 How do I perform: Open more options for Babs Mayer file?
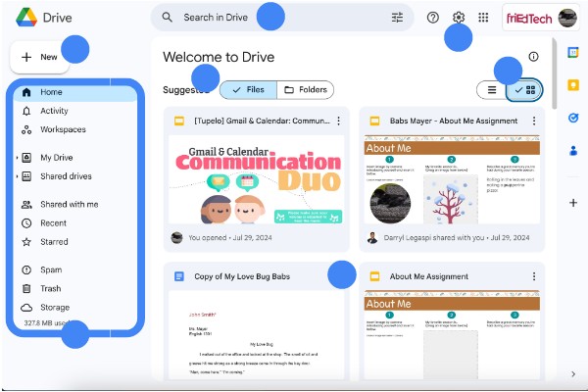(x=534, y=122)
